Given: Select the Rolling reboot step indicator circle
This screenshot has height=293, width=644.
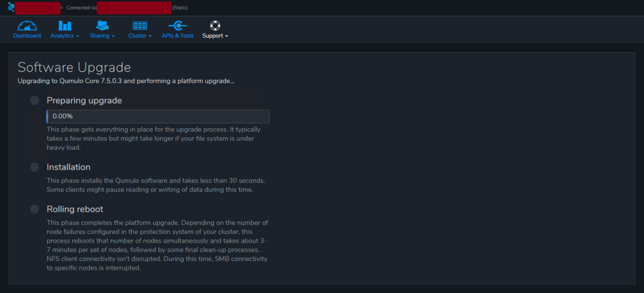Looking at the screenshot, I should (x=35, y=209).
